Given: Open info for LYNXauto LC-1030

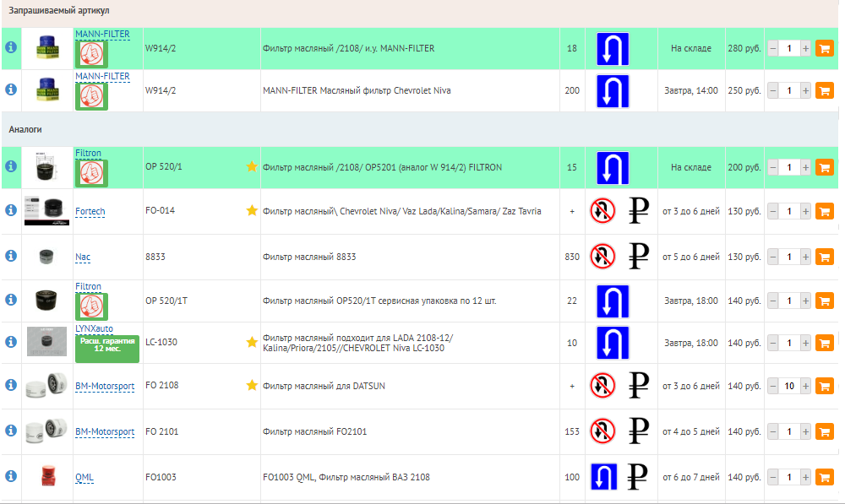Looking at the screenshot, I should pyautogui.click(x=11, y=342).
